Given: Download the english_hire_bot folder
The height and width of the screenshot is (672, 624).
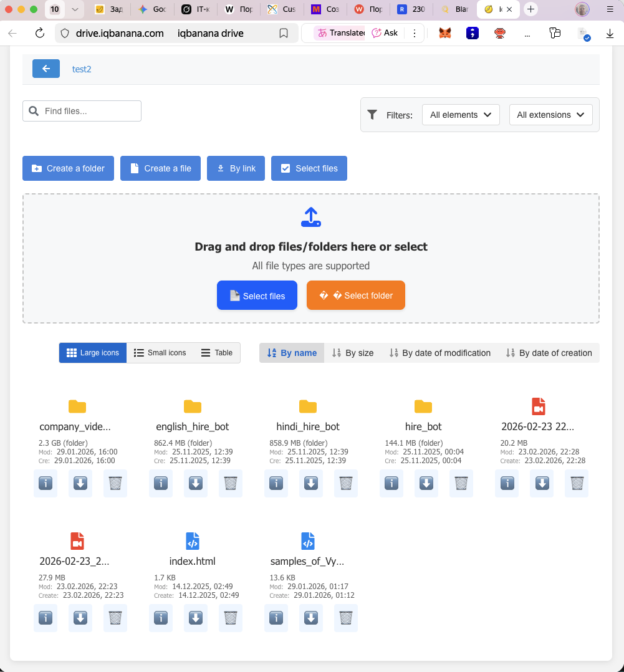Looking at the screenshot, I should click(196, 484).
